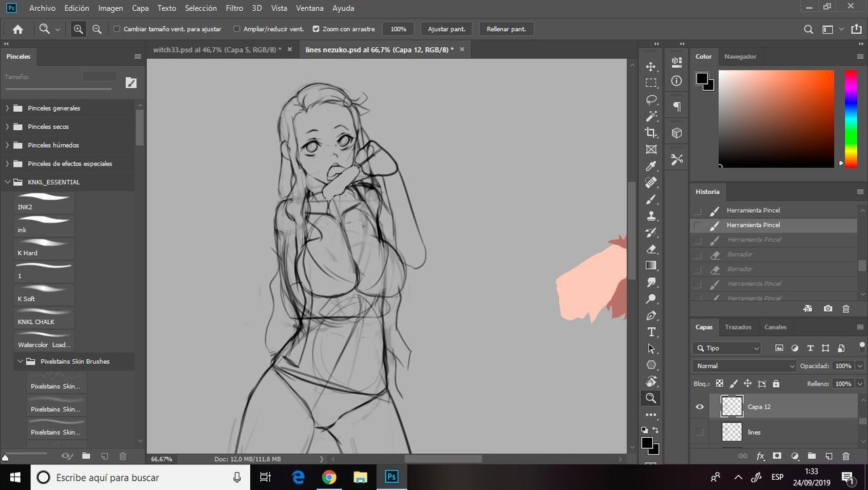This screenshot has width=868, height=490.
Task: Add layer style via fx icon
Action: click(760, 456)
